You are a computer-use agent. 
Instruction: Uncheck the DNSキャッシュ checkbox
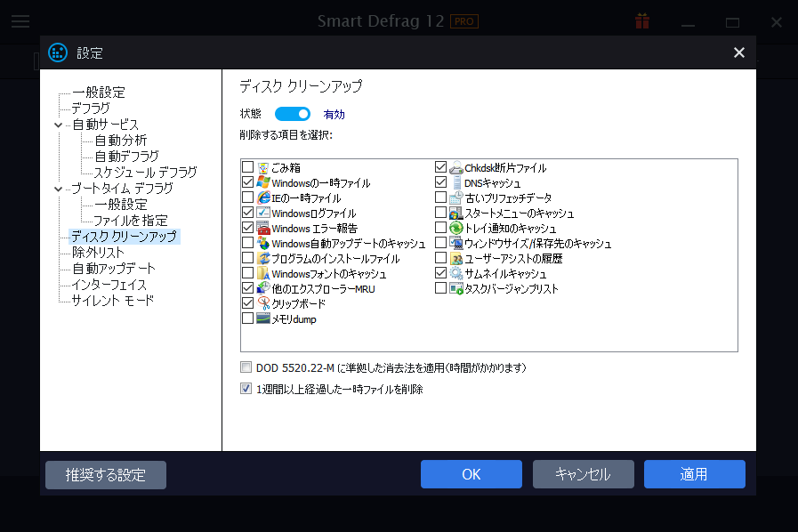click(440, 181)
